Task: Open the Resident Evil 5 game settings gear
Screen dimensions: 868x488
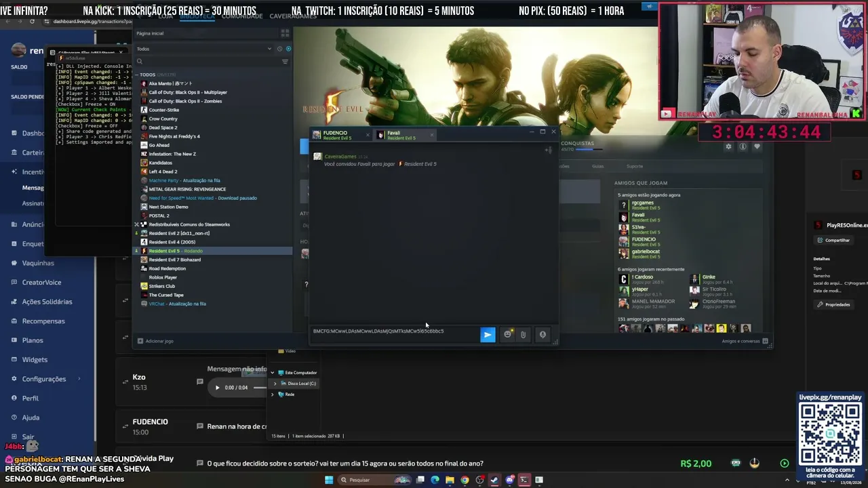Action: (x=728, y=146)
